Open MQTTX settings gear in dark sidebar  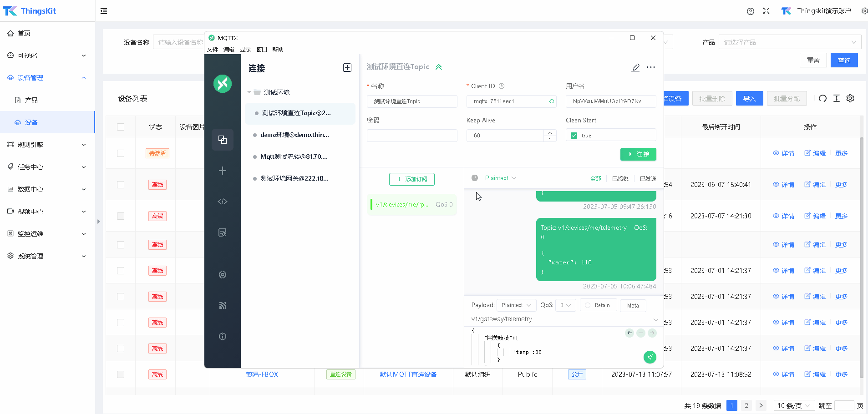coord(222,275)
